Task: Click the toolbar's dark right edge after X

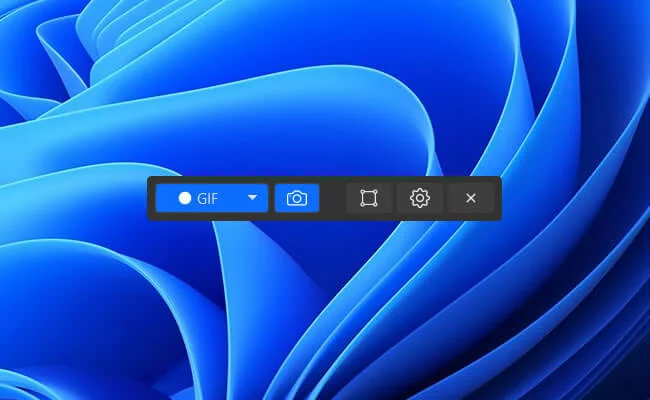Action: pyautogui.click(x=497, y=198)
